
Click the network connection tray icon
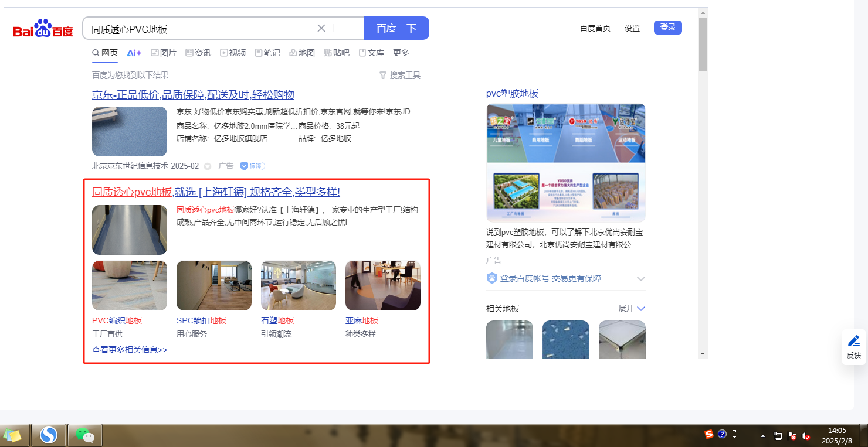778,436
